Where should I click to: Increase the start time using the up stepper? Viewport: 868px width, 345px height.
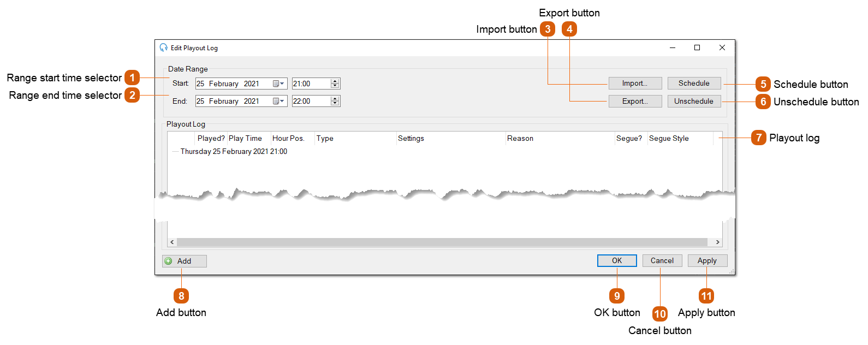(335, 81)
